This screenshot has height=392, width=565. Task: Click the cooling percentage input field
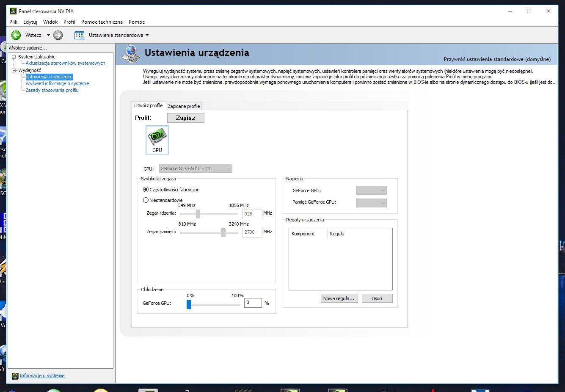coord(253,303)
